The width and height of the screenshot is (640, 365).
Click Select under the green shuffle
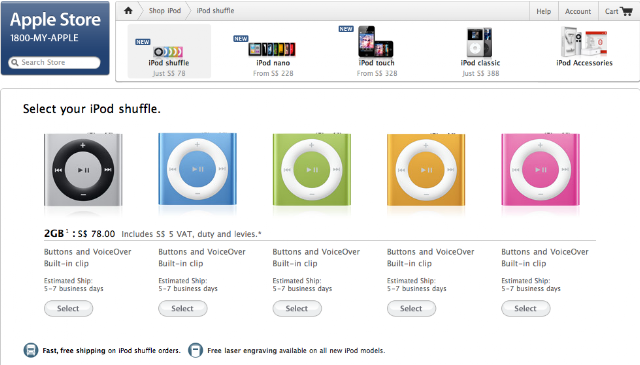coord(297,308)
